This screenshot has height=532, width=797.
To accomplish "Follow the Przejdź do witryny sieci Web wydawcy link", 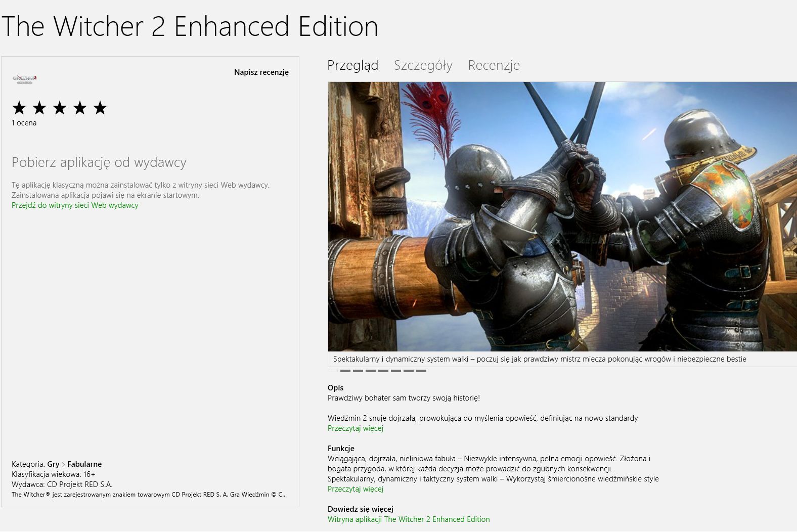I will click(75, 205).
